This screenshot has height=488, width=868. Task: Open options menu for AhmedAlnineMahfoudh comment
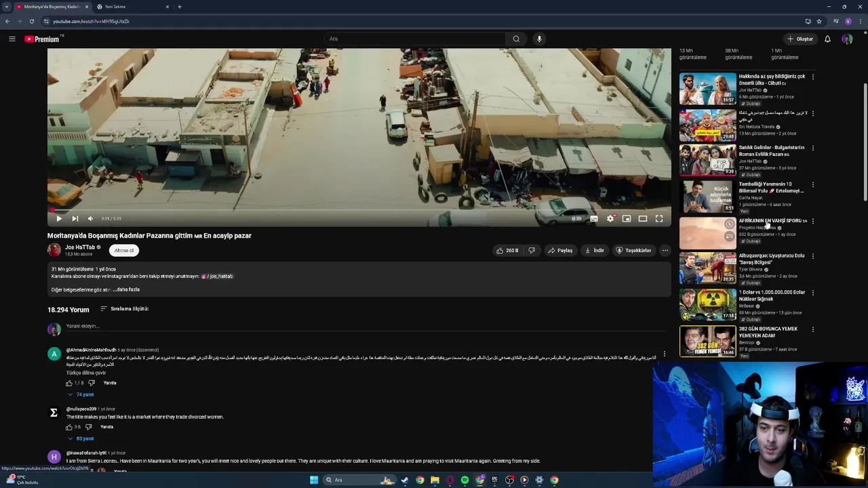[664, 354]
